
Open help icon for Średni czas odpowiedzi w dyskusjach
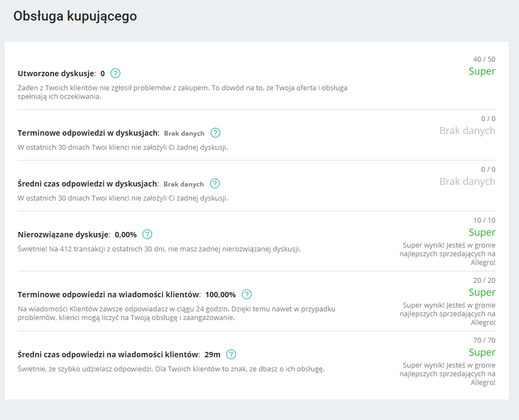click(x=215, y=183)
